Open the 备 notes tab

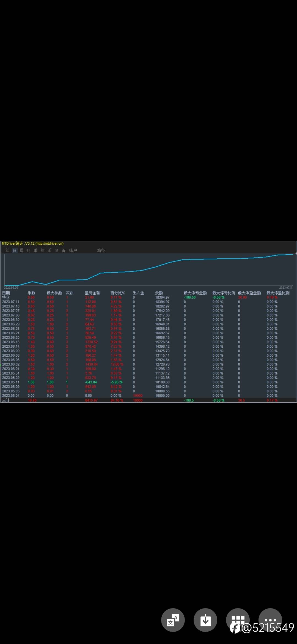coord(64,250)
